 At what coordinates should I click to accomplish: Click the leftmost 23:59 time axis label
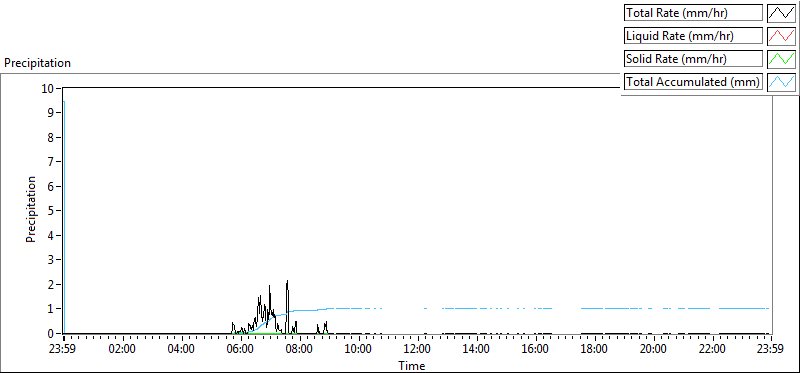click(x=64, y=350)
